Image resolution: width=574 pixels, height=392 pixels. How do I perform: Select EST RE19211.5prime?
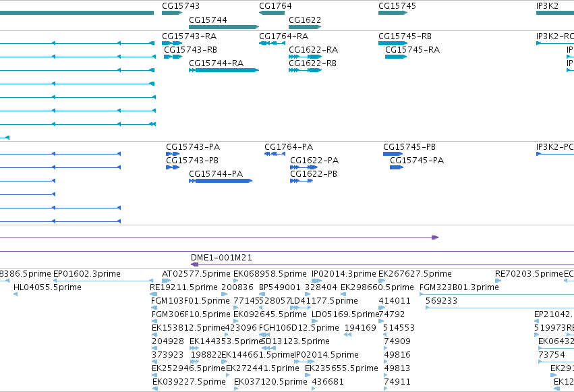183,287
